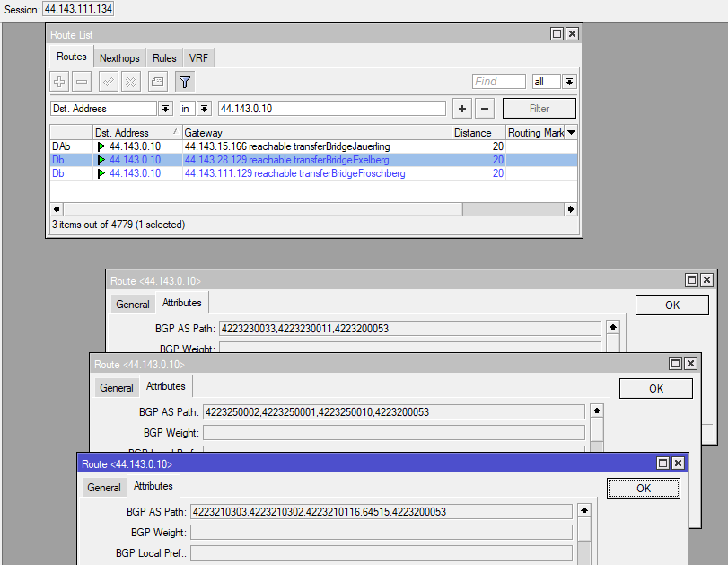The height and width of the screenshot is (565, 728).
Task: Switch to Nexthops tab
Action: pos(119,58)
